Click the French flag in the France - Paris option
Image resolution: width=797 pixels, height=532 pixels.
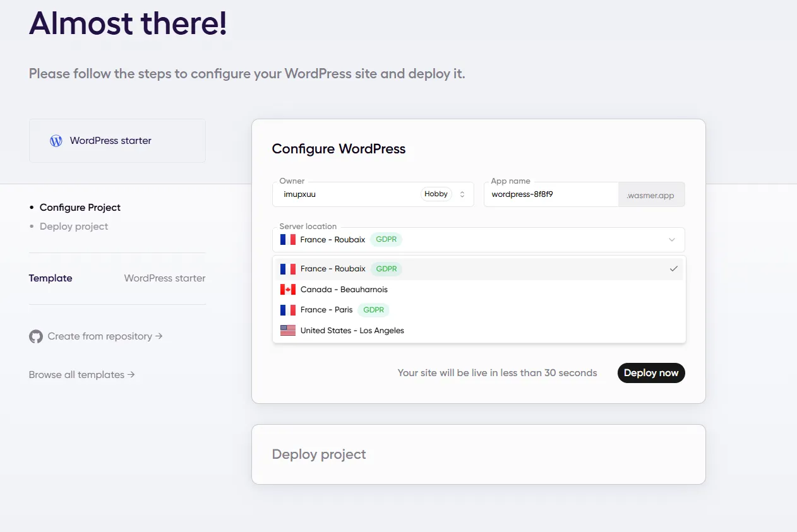(x=288, y=310)
